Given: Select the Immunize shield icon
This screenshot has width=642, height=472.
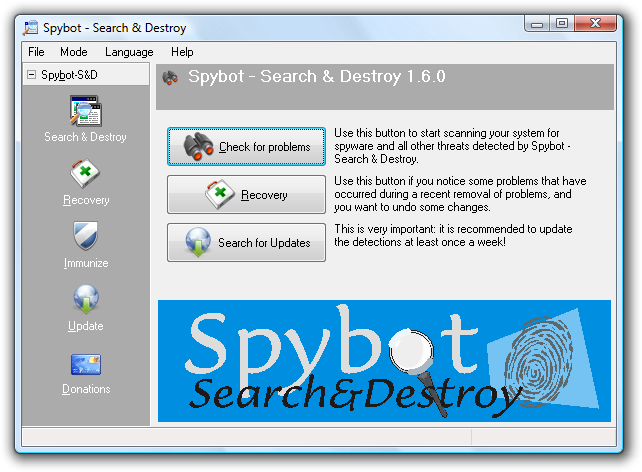Looking at the screenshot, I should click(86, 236).
